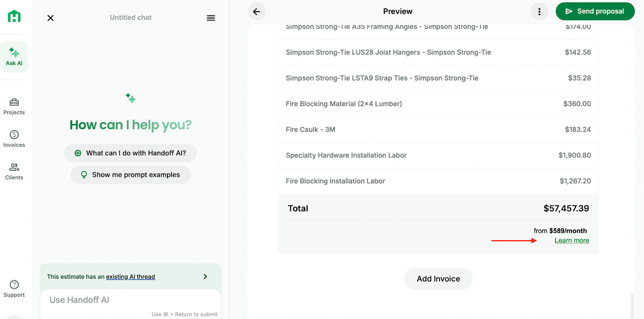This screenshot has width=644, height=319.
Task: Expand the existing AI thread chevron
Action: point(205,277)
